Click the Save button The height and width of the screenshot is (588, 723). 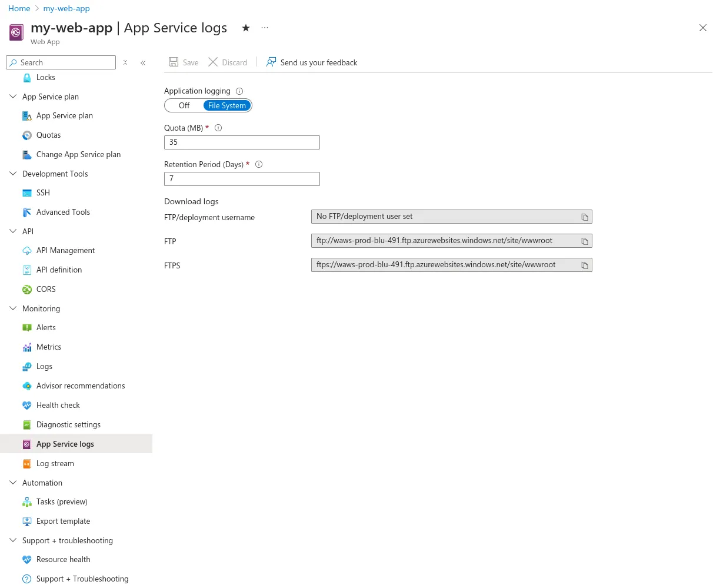[x=184, y=62]
